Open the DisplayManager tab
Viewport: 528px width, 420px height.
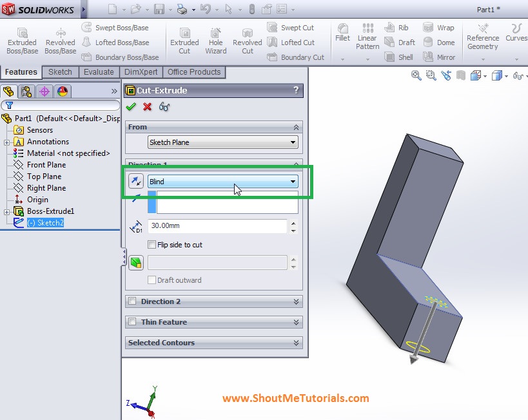(x=63, y=91)
